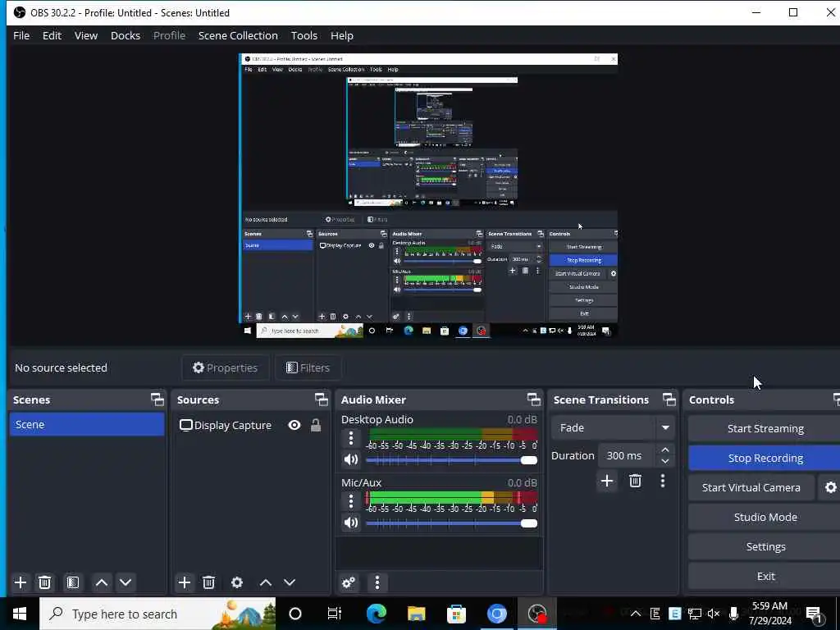Select Display Capture source row
Screen dimensions: 840x630
[251, 426]
